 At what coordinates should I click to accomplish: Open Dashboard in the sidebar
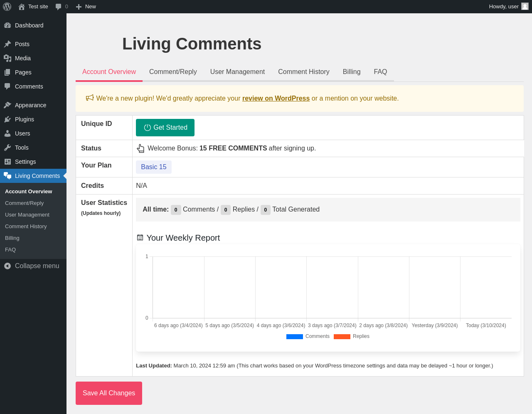(x=33, y=25)
